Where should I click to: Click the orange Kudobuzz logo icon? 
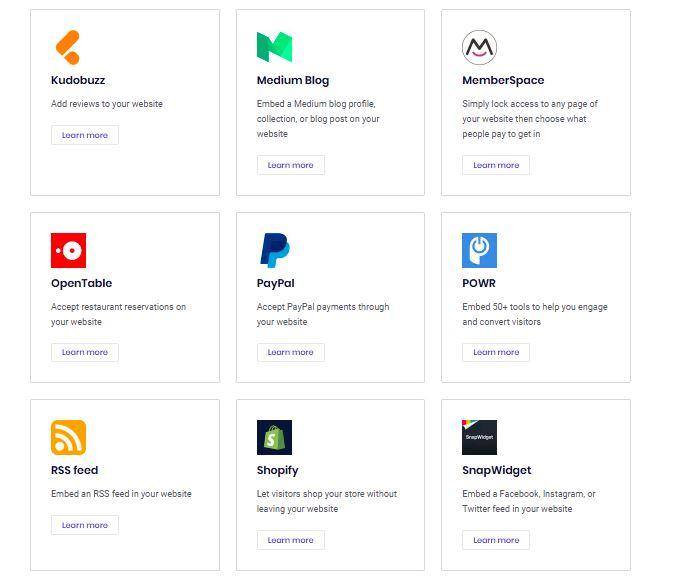coord(67,47)
